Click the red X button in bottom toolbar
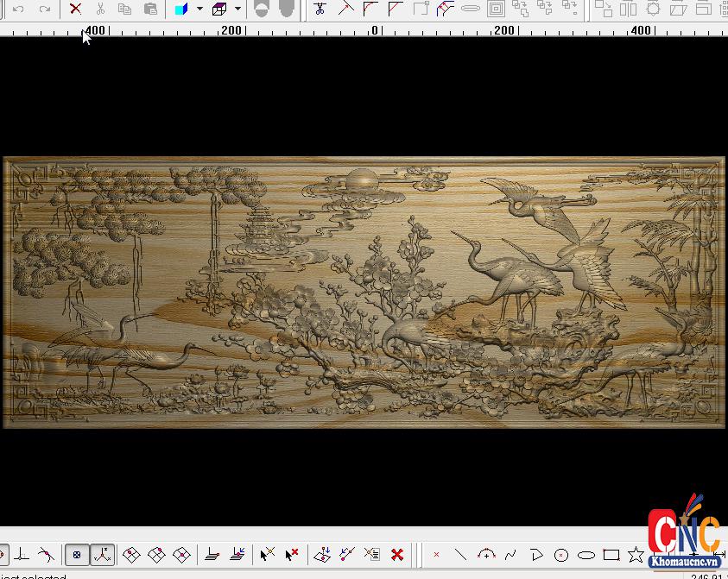The width and height of the screenshot is (728, 579). tap(397, 555)
